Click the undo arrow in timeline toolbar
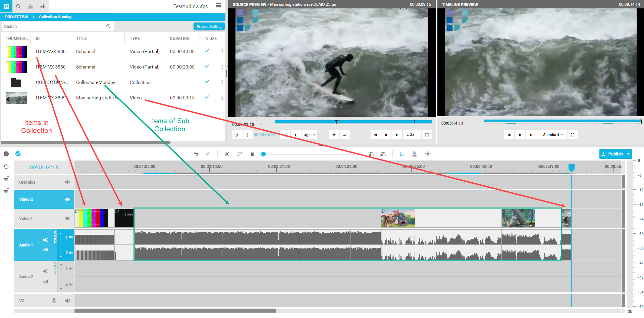Screen dimensions: 644x318 [196, 154]
